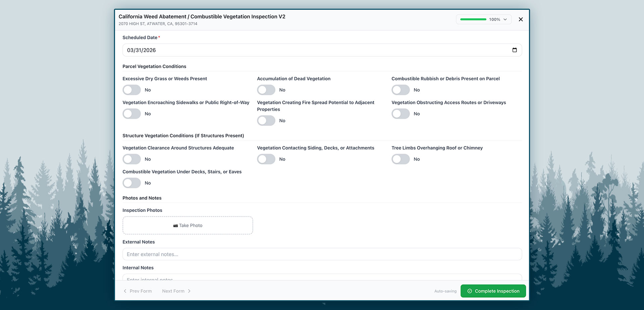
Task: Toggle Accumulation of Dead Vegetation switch
Action: pyautogui.click(x=266, y=90)
